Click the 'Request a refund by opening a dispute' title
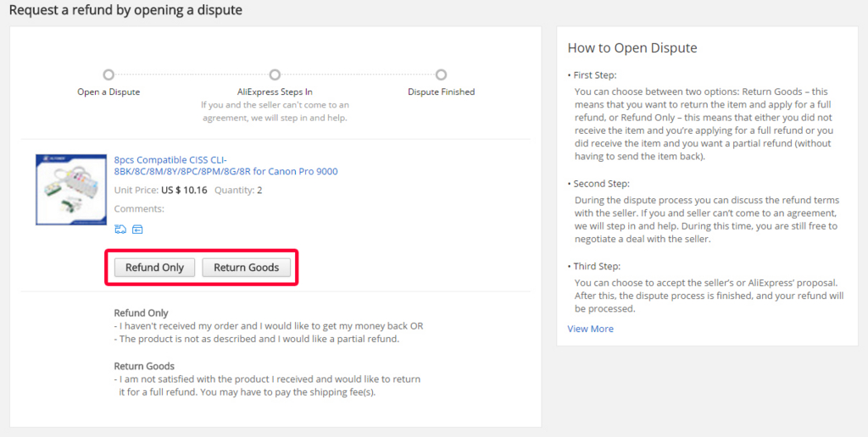This screenshot has width=868, height=437. tap(125, 10)
